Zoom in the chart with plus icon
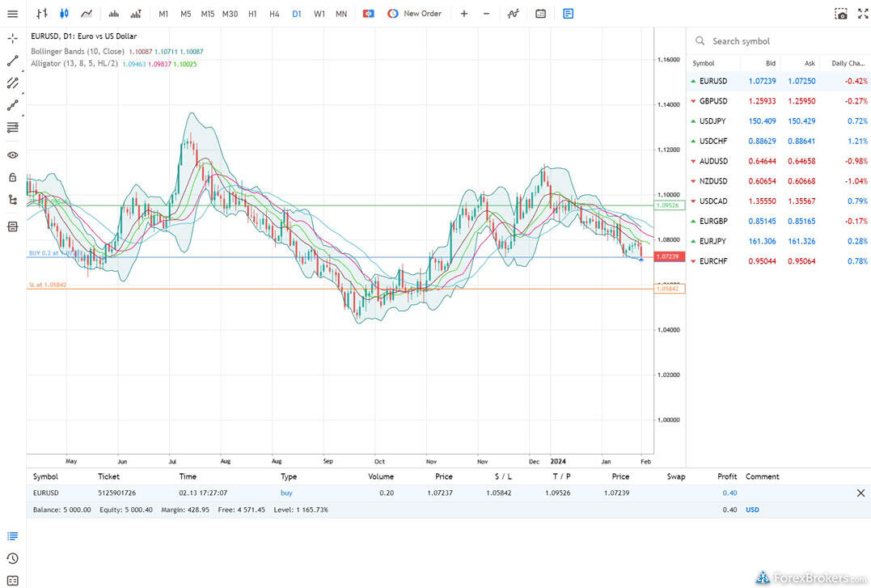This screenshot has width=871, height=588. [x=464, y=14]
